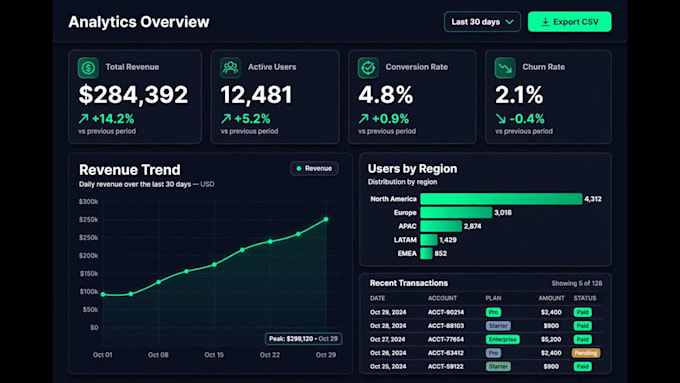The image size is (680, 383).
Task: Click the up arrow beside +0.9%
Action: (x=363, y=118)
